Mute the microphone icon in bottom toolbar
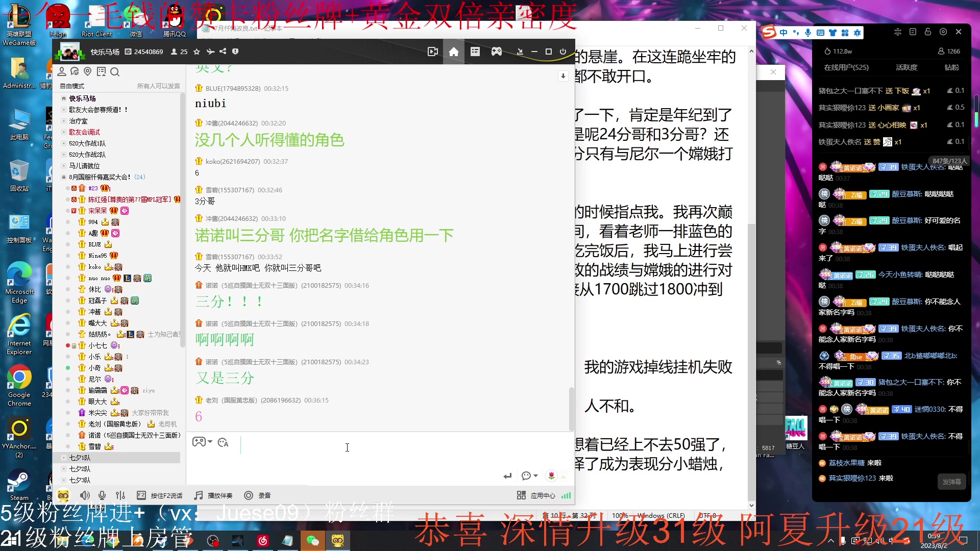 (x=102, y=495)
